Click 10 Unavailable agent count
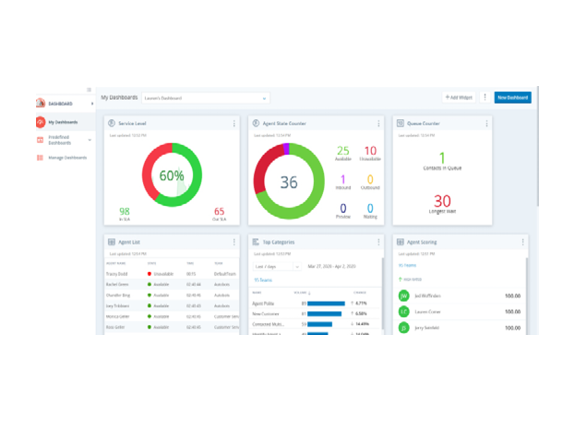Image resolution: width=575 pixels, height=432 pixels. point(370,151)
